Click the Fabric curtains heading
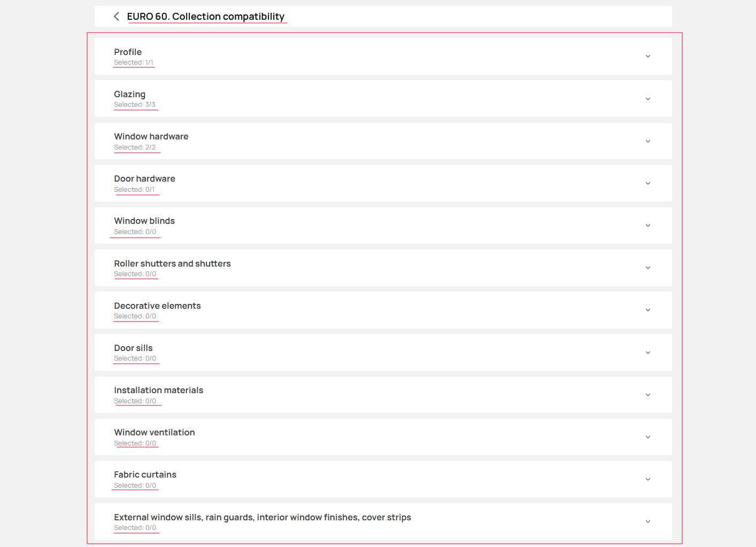756x547 pixels. coord(145,474)
